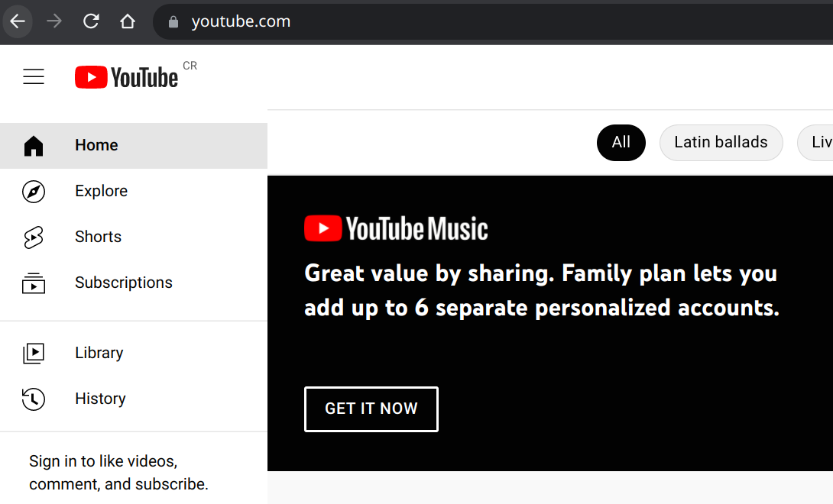Open Subscriptions in the sidebar

click(133, 283)
